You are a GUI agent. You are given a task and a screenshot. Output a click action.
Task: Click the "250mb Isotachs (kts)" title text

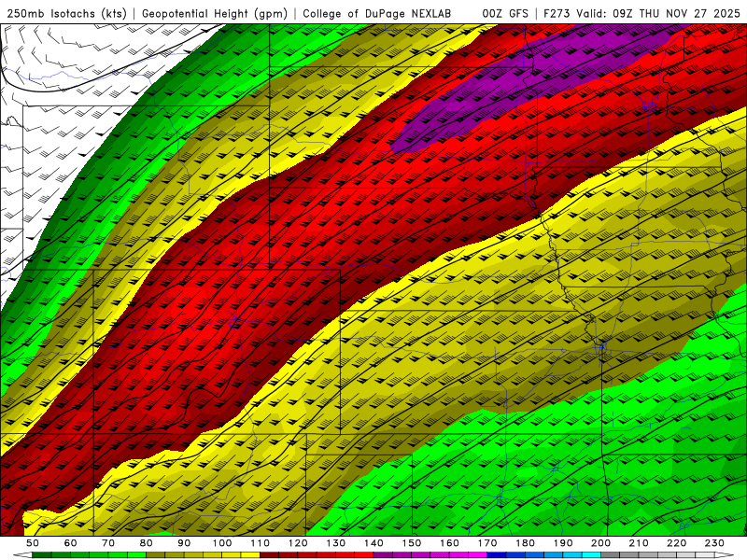click(x=66, y=14)
